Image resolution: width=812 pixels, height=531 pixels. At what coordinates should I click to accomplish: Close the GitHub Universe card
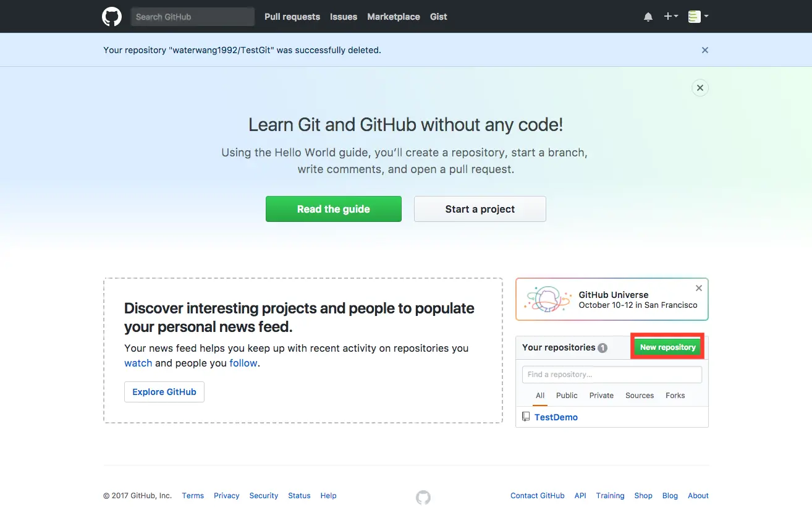click(x=699, y=288)
